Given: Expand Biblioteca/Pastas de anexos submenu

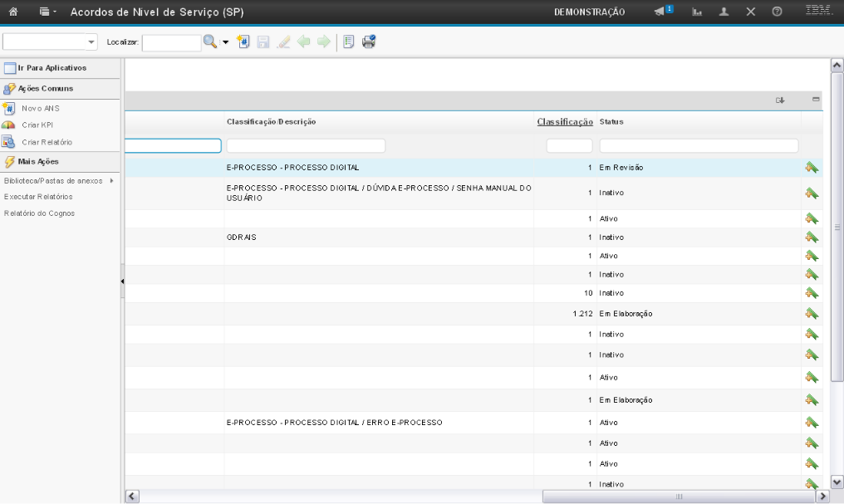Looking at the screenshot, I should pos(112,180).
